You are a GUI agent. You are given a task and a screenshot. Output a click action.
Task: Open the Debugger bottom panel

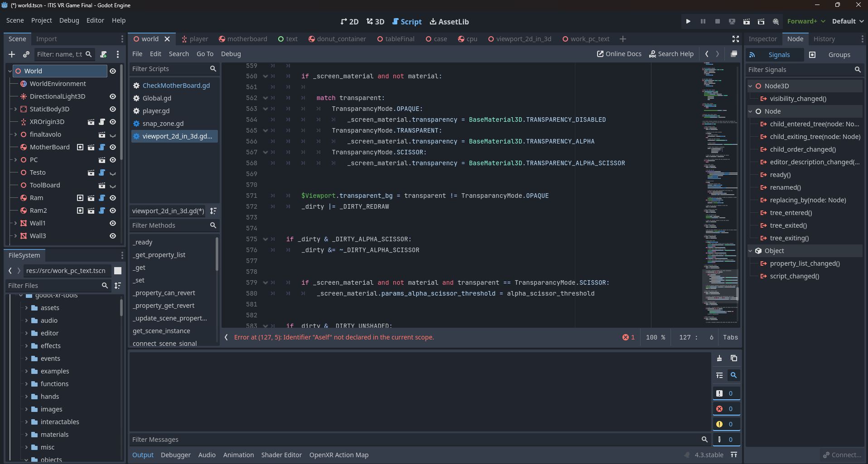[x=176, y=455]
